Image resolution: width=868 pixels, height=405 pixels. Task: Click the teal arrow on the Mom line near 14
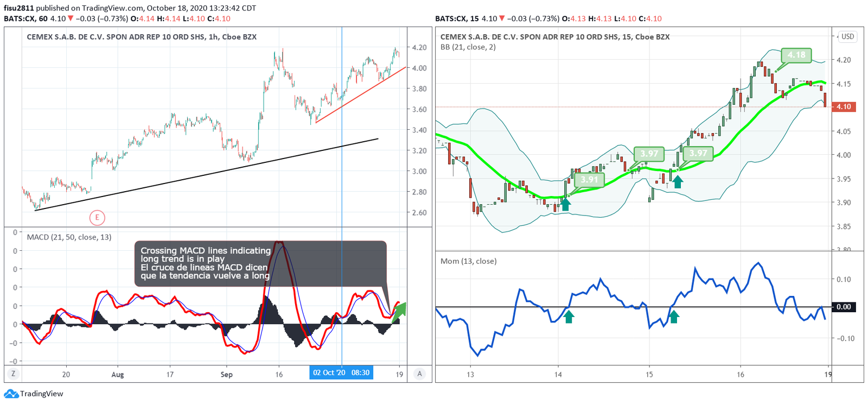click(x=569, y=317)
